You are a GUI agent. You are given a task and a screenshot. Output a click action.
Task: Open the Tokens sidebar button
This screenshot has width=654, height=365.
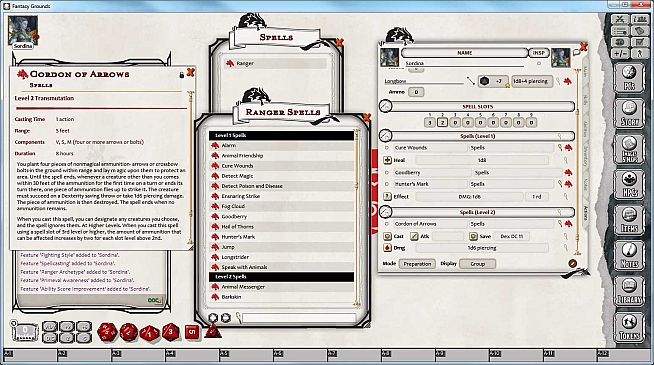pyautogui.click(x=629, y=327)
